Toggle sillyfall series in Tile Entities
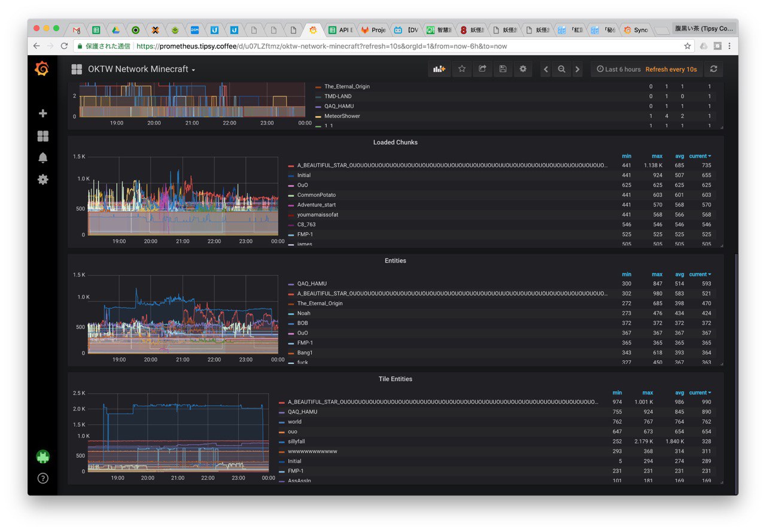 [x=296, y=442]
